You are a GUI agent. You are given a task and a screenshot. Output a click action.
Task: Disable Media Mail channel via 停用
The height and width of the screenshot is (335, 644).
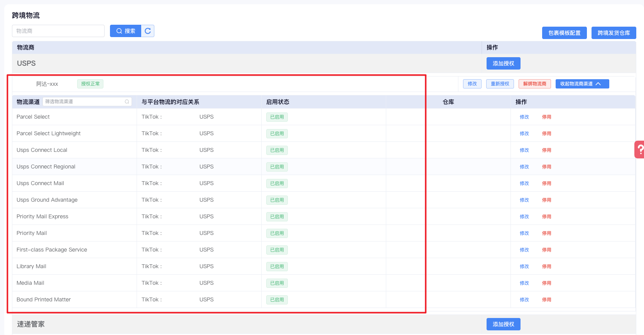pos(546,283)
